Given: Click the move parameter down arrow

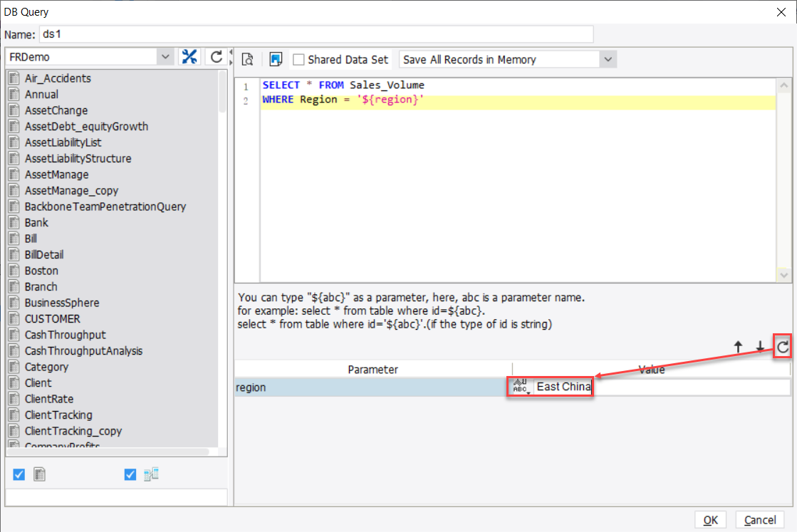Looking at the screenshot, I should click(759, 347).
